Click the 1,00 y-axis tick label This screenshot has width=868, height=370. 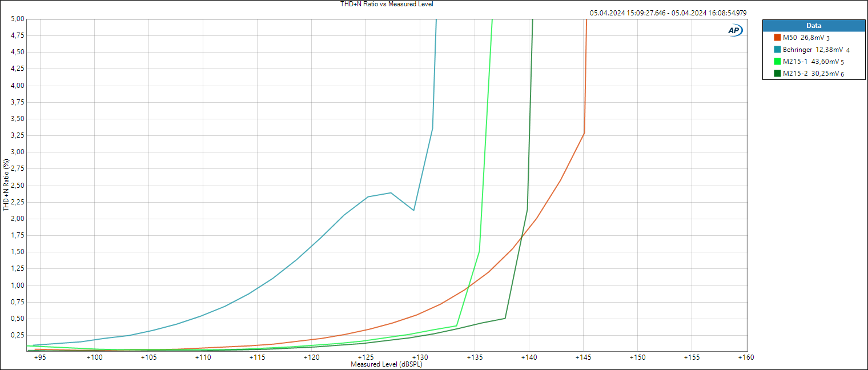pos(18,285)
